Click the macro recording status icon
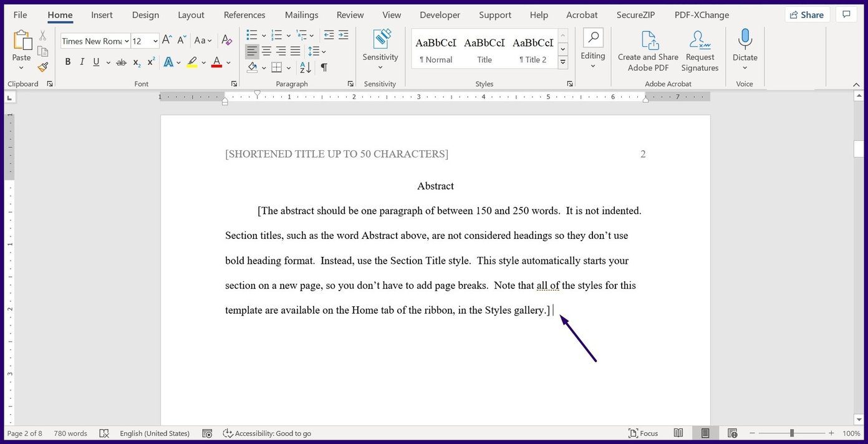 (x=208, y=433)
